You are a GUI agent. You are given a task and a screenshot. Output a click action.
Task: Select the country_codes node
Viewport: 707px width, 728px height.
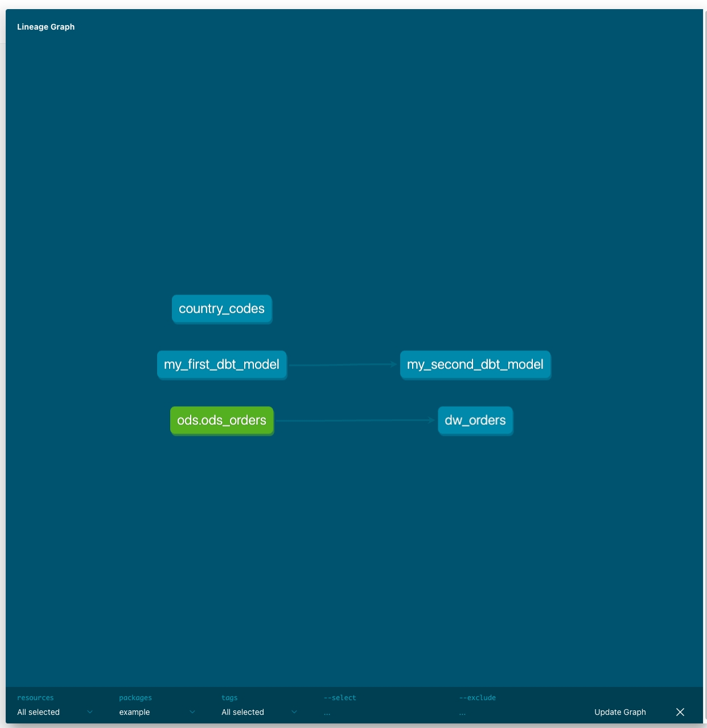point(222,309)
